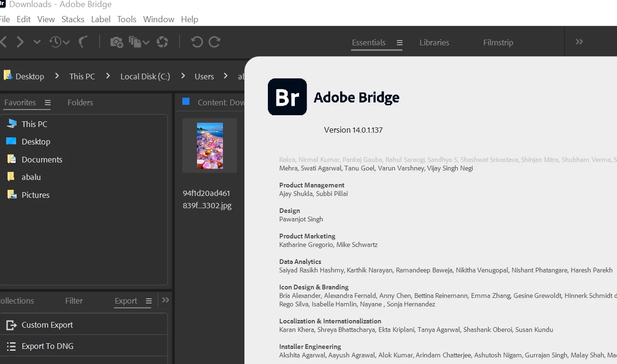Select the colorful beach image thumbnail

[x=210, y=145]
